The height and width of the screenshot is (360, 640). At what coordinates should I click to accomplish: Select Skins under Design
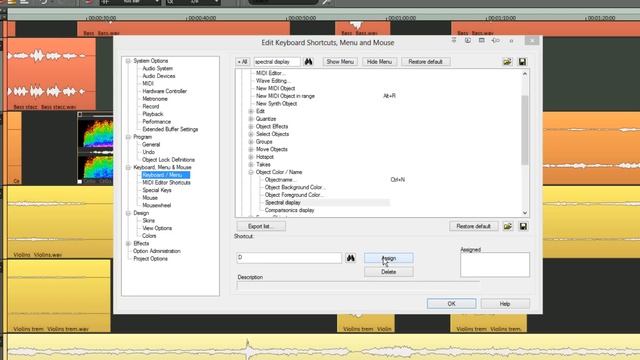[x=149, y=220]
